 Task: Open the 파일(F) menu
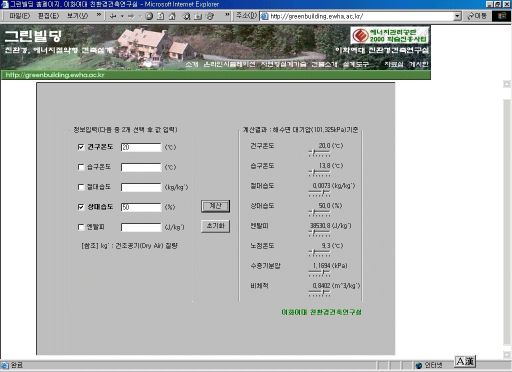[19, 16]
